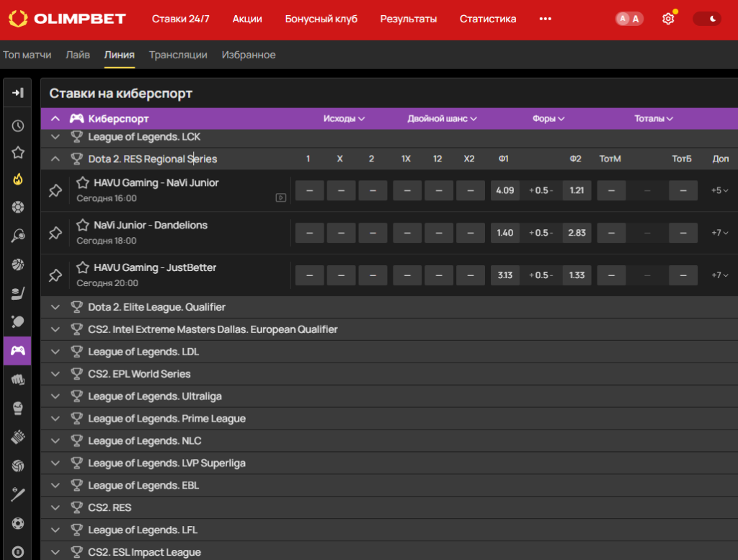Expand +7 more markets for NaVi Junior - Dandelions
This screenshot has height=560, width=738.
point(720,233)
